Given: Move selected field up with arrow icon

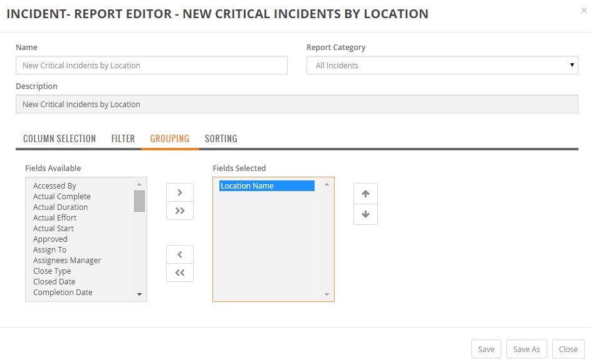Looking at the screenshot, I should [x=365, y=194].
